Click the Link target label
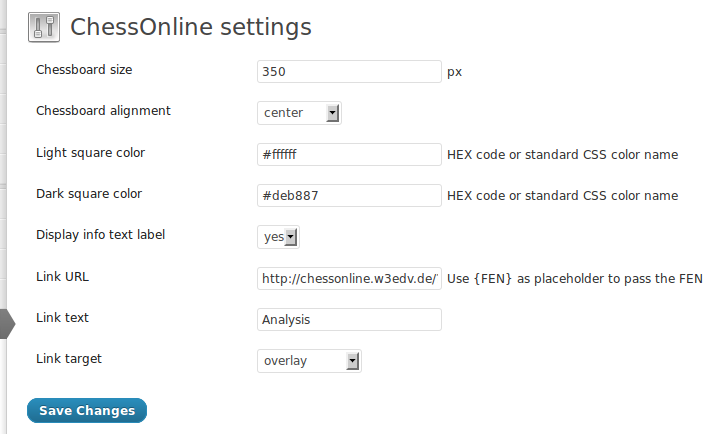This screenshot has width=710, height=434. [x=69, y=359]
